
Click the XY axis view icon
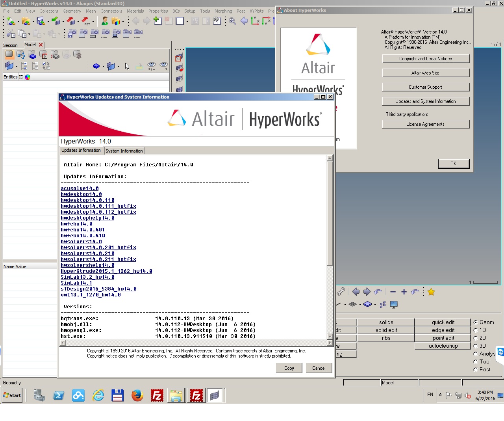[255, 21]
